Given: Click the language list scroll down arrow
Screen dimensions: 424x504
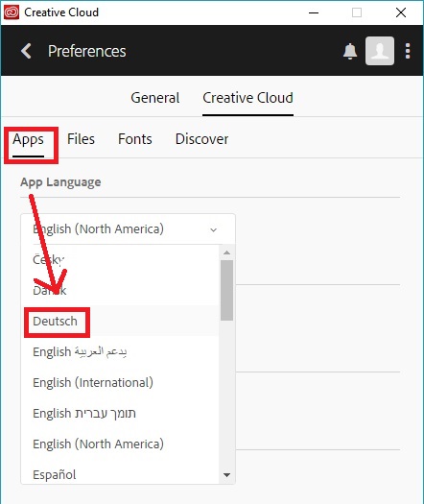Looking at the screenshot, I should pyautogui.click(x=226, y=475).
